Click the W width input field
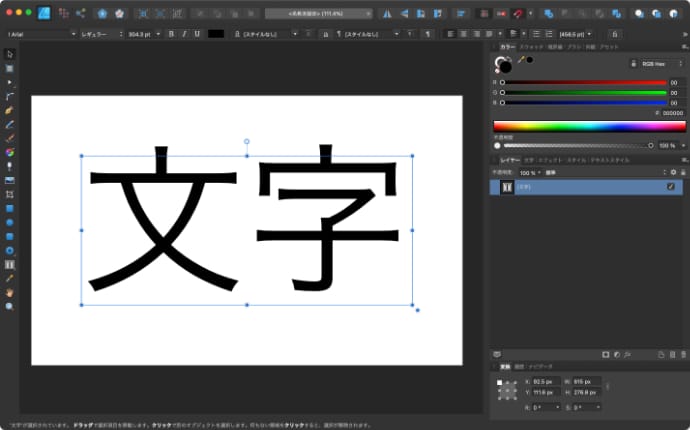The height and width of the screenshot is (430, 690). click(585, 383)
